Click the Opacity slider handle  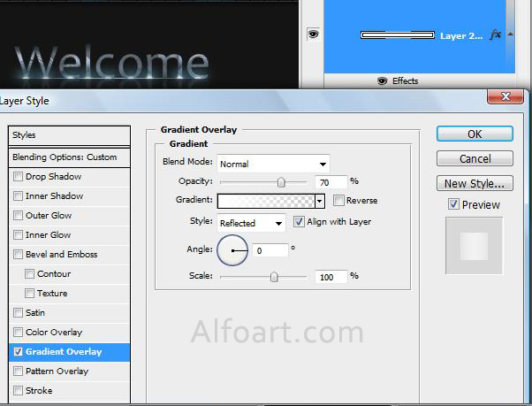point(281,182)
